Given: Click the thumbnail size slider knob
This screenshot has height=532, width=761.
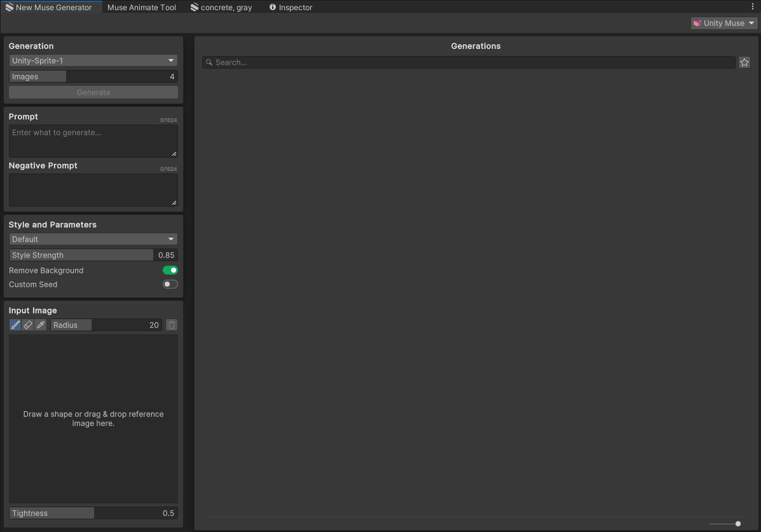Looking at the screenshot, I should [x=737, y=524].
